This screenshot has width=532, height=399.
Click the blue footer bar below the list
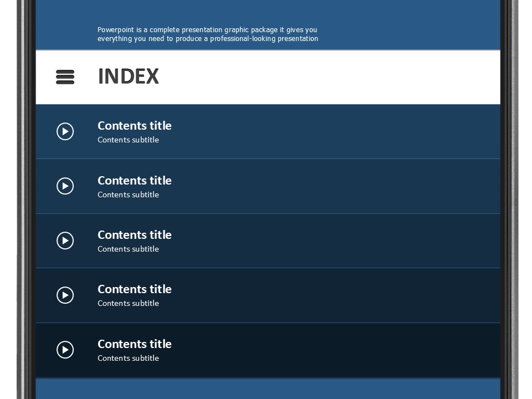[268, 388]
